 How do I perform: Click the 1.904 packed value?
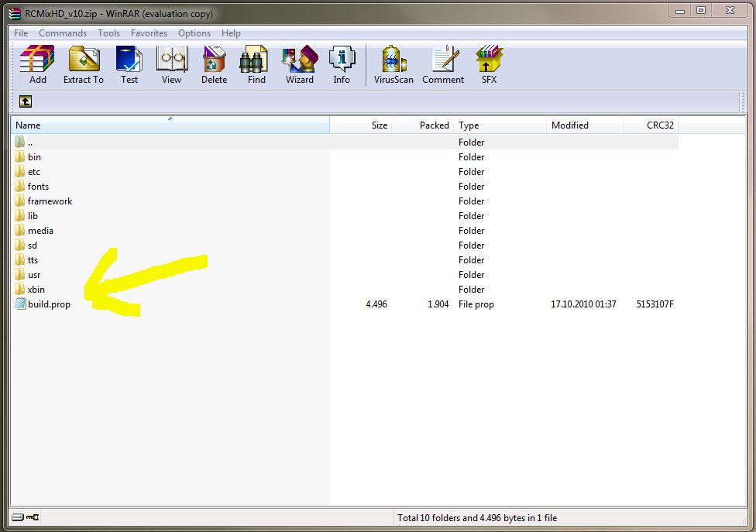click(x=438, y=304)
